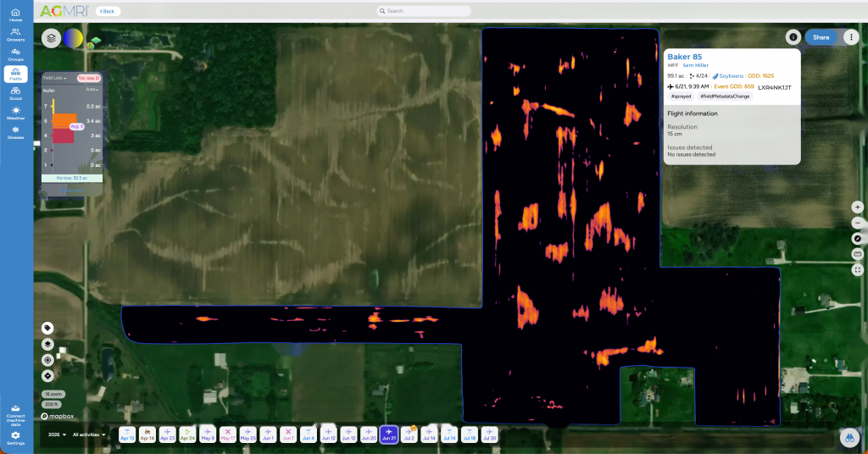Select the Apr 13 timeline event
The image size is (868, 454).
(x=127, y=435)
